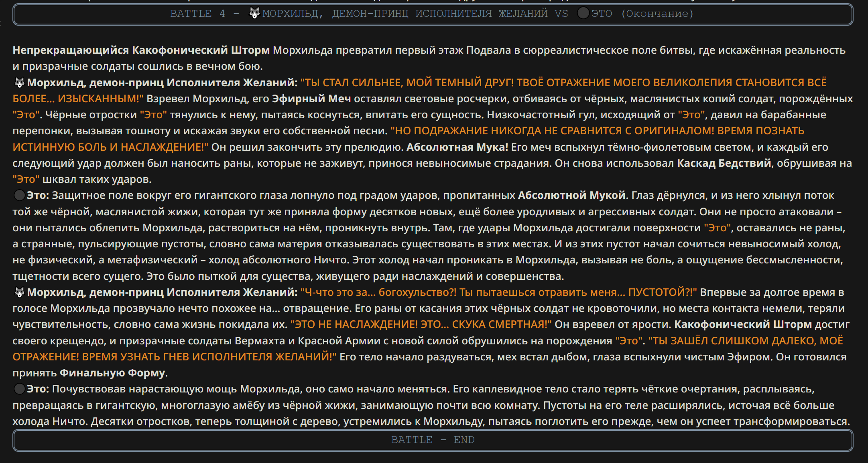Click the bold skill name "Каскад Бедствий"
The height and width of the screenshot is (463, 868).
click(724, 163)
